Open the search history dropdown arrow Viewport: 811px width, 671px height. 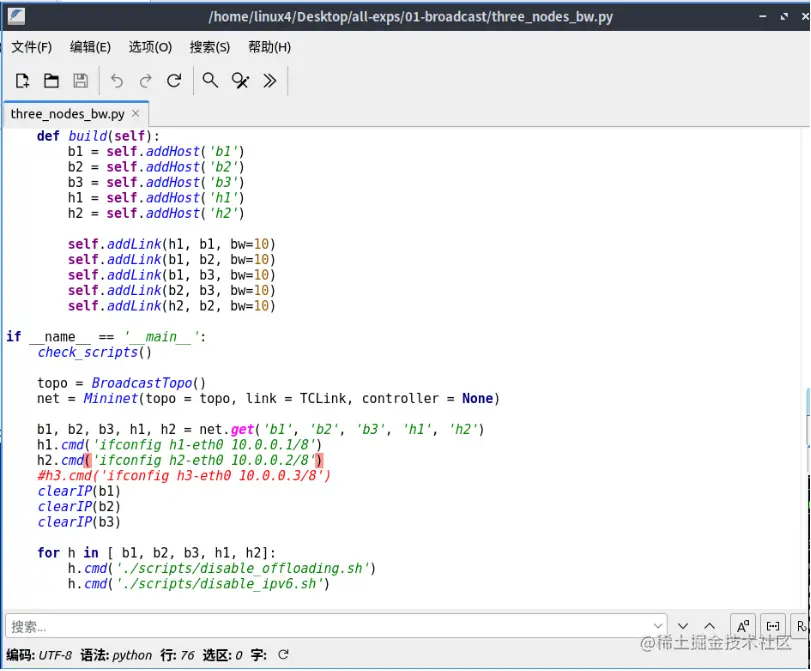tap(658, 627)
